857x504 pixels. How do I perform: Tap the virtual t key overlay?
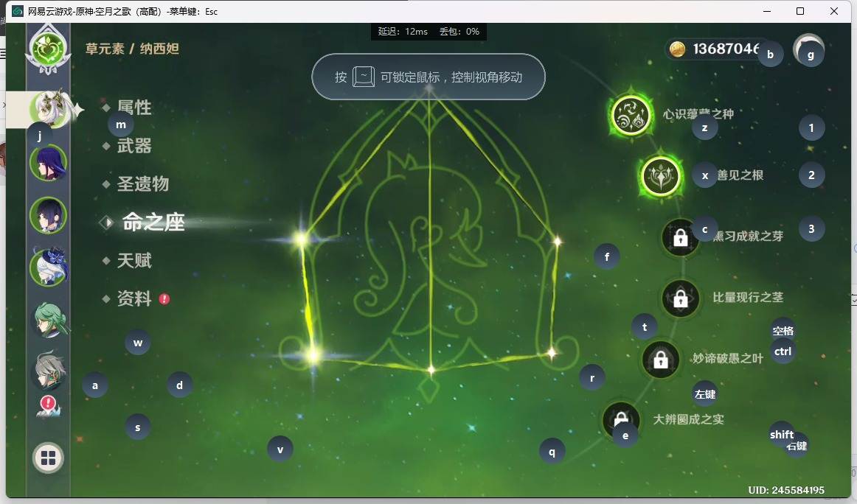click(645, 326)
